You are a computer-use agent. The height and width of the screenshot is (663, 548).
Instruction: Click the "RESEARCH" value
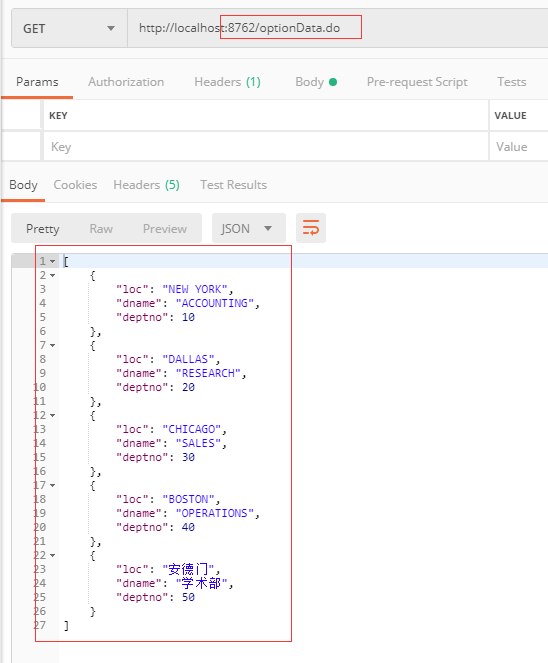coord(208,373)
